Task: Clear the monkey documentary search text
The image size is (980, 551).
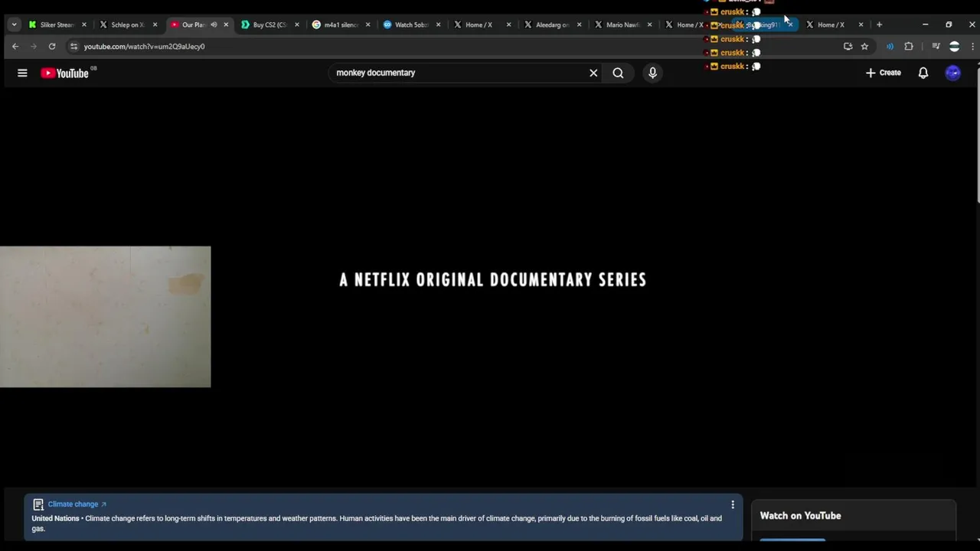Action: click(593, 73)
